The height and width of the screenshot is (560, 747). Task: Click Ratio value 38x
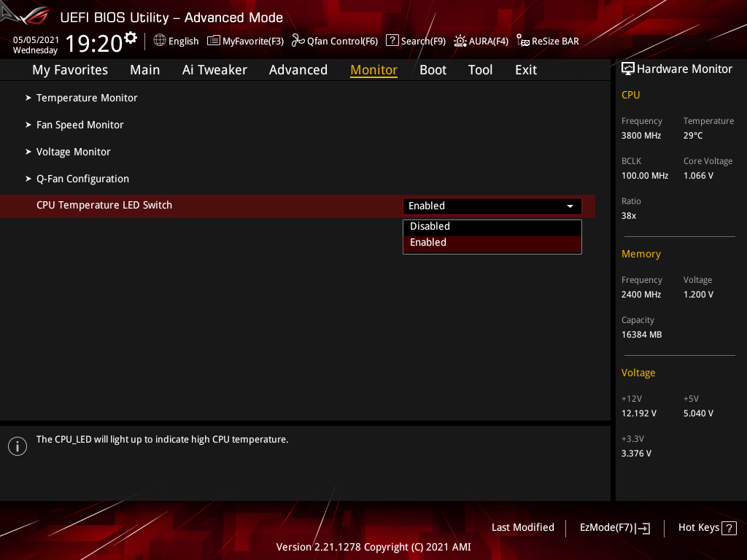pyautogui.click(x=628, y=216)
